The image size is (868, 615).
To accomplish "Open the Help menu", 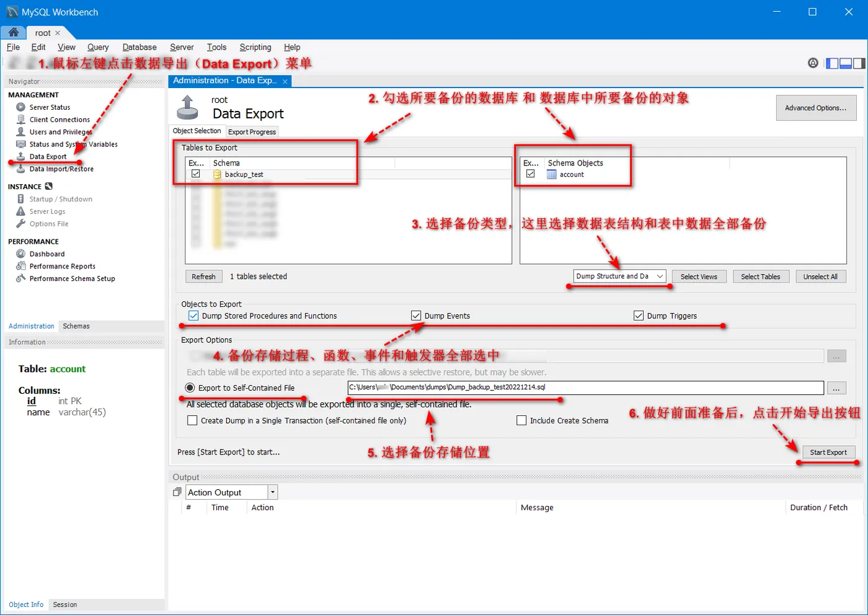I will (292, 47).
